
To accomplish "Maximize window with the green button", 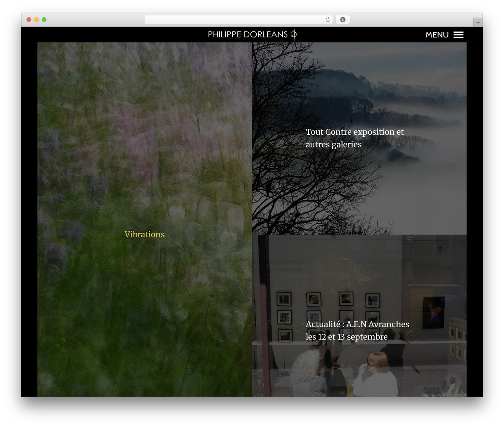I will pos(44,20).
